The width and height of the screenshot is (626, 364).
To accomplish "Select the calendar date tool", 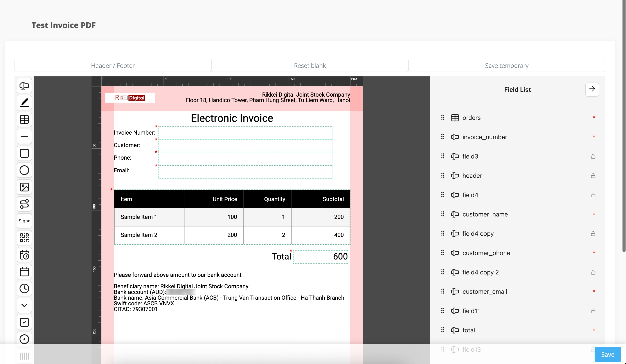I will [x=24, y=272].
